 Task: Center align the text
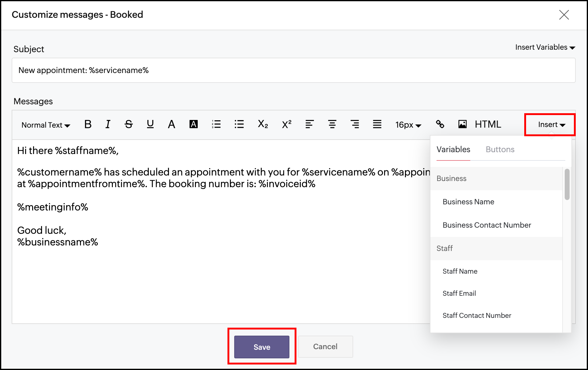click(x=332, y=124)
